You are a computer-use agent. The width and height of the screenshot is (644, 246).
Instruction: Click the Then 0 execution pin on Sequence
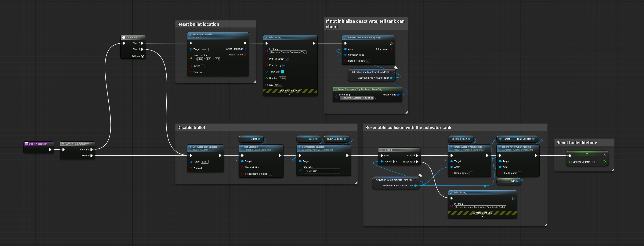click(142, 43)
